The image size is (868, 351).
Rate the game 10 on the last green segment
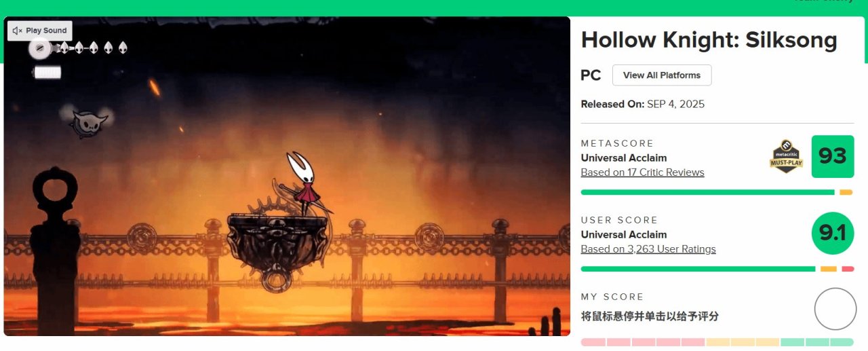(842, 342)
